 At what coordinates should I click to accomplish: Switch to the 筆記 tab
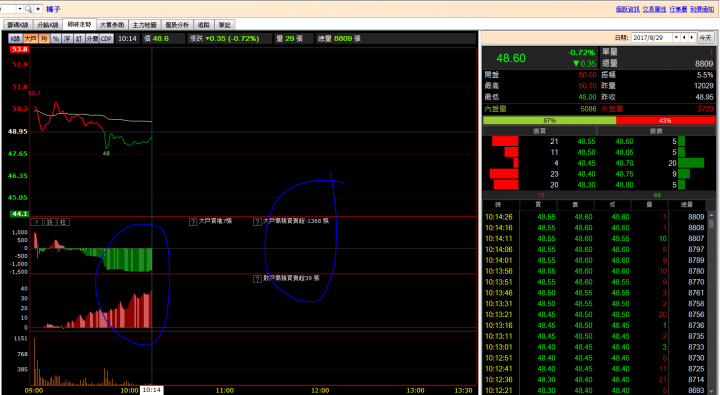point(225,25)
